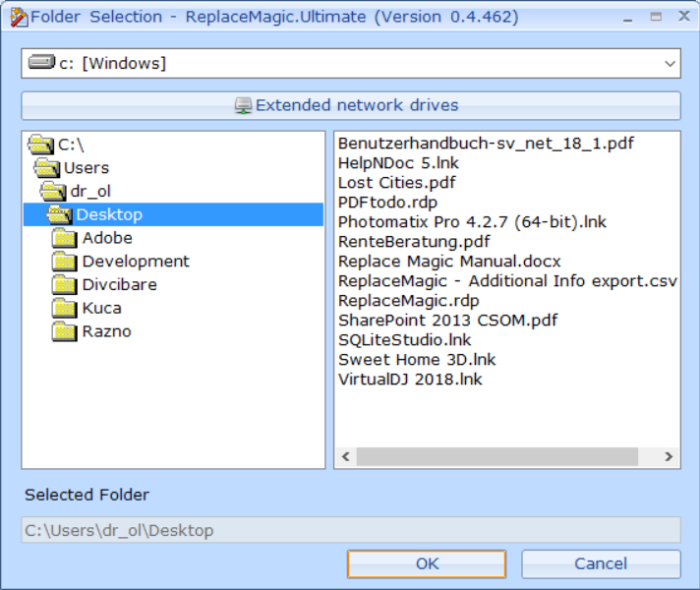Select Replace Magic Manual.docx file

coord(448,262)
